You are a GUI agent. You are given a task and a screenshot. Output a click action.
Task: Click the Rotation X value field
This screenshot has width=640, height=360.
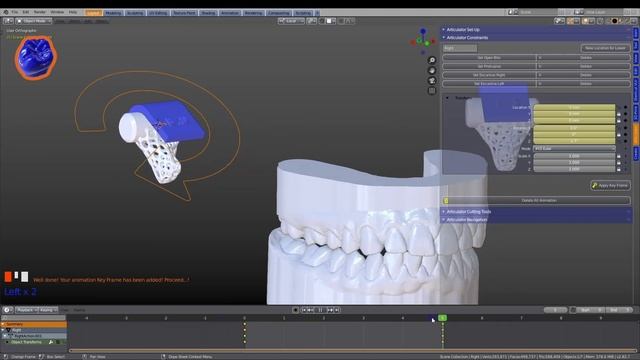[x=574, y=128]
